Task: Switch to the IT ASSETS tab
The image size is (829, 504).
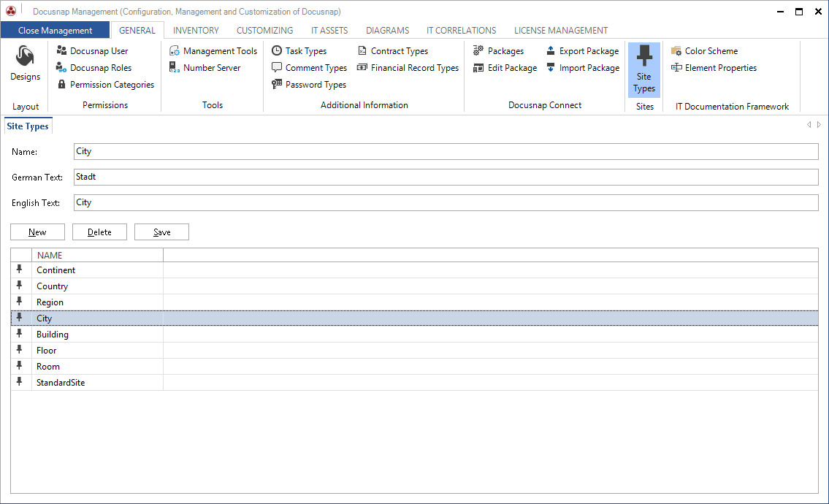Action: [329, 30]
